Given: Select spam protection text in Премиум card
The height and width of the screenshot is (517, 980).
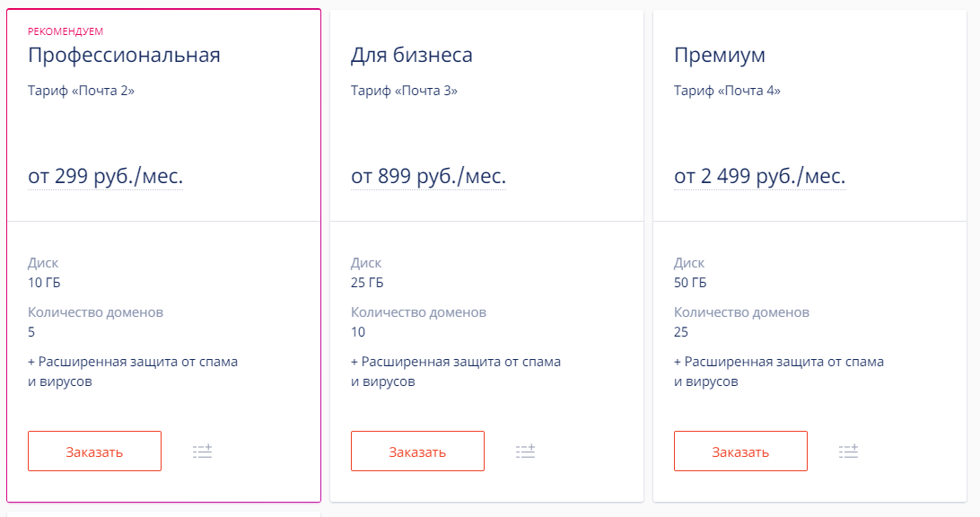Looking at the screenshot, I should 779,372.
